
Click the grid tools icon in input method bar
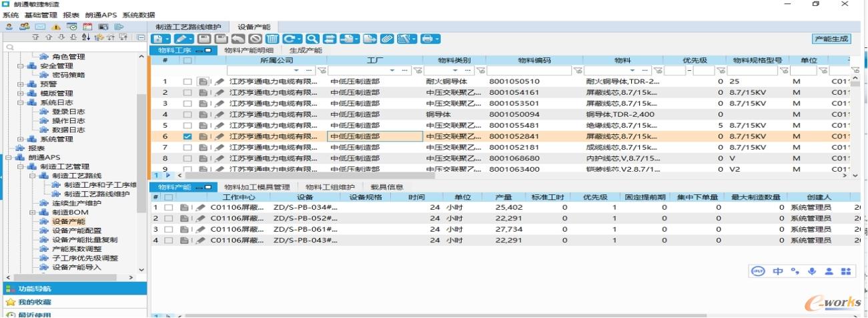(846, 271)
